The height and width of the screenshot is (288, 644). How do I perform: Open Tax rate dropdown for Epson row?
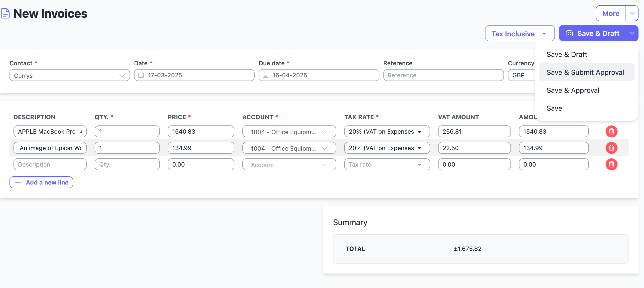(387, 148)
